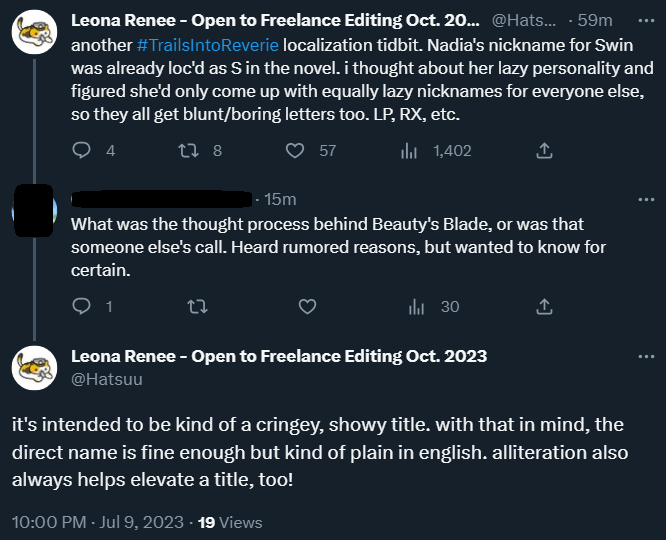Open the 10:00 PM Jul 9, 2023 timestamp
The width and height of the screenshot is (666, 540).
[98, 522]
